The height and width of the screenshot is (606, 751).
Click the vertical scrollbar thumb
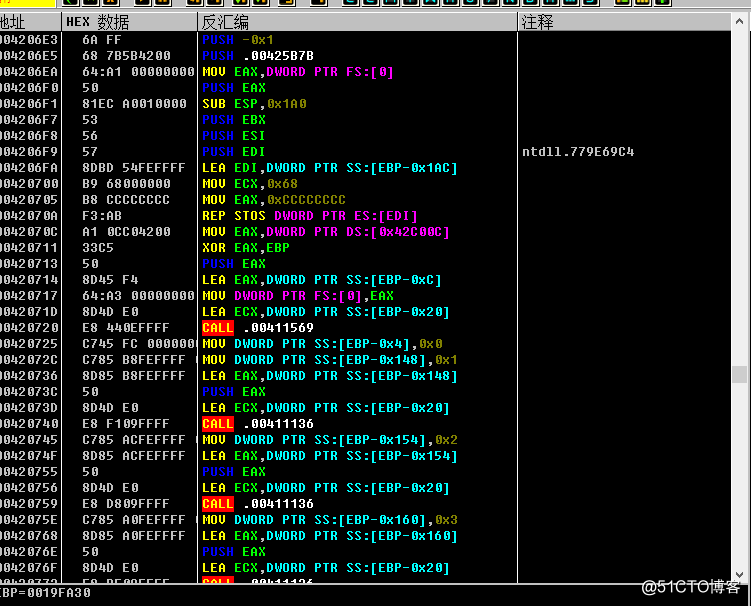click(x=739, y=374)
